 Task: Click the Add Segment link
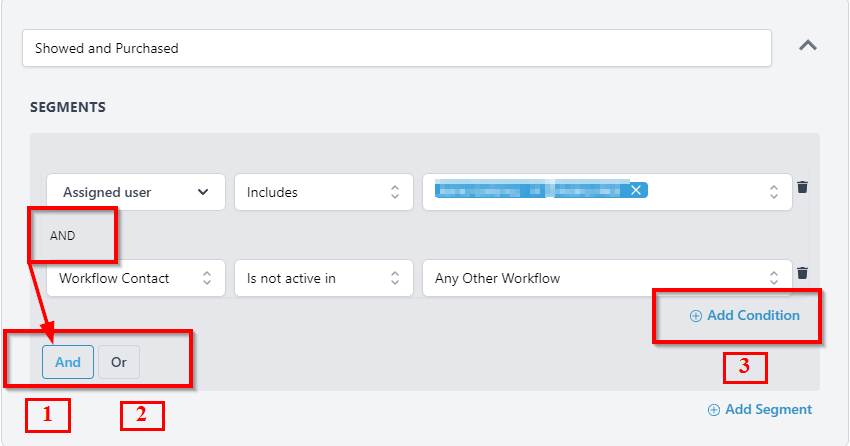[768, 410]
